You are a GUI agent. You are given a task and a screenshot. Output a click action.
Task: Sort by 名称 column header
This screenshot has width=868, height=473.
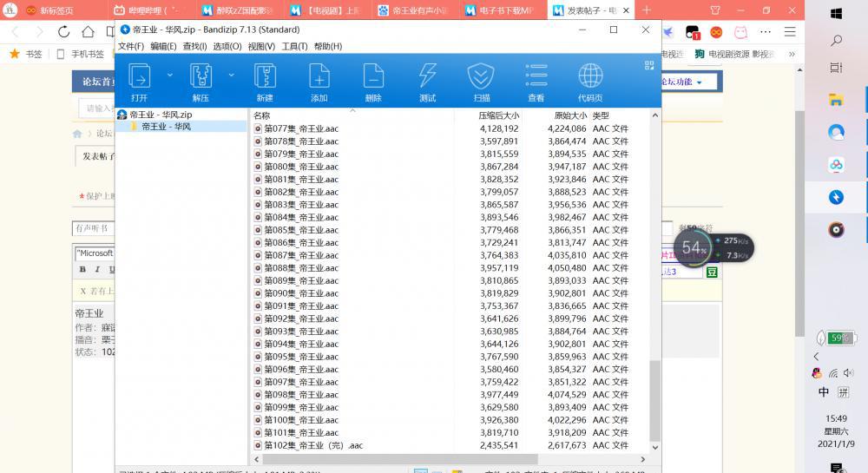(x=262, y=115)
